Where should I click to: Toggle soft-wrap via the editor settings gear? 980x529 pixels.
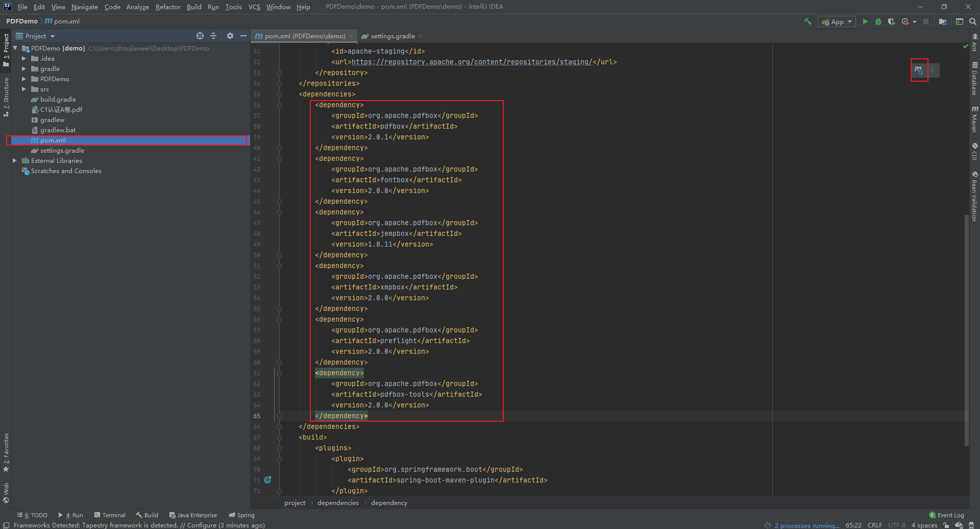coord(230,36)
